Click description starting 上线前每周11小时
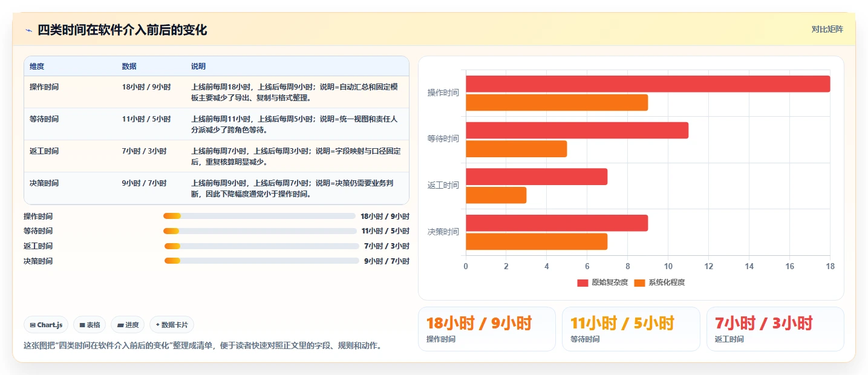The image size is (868, 375). tap(295, 124)
